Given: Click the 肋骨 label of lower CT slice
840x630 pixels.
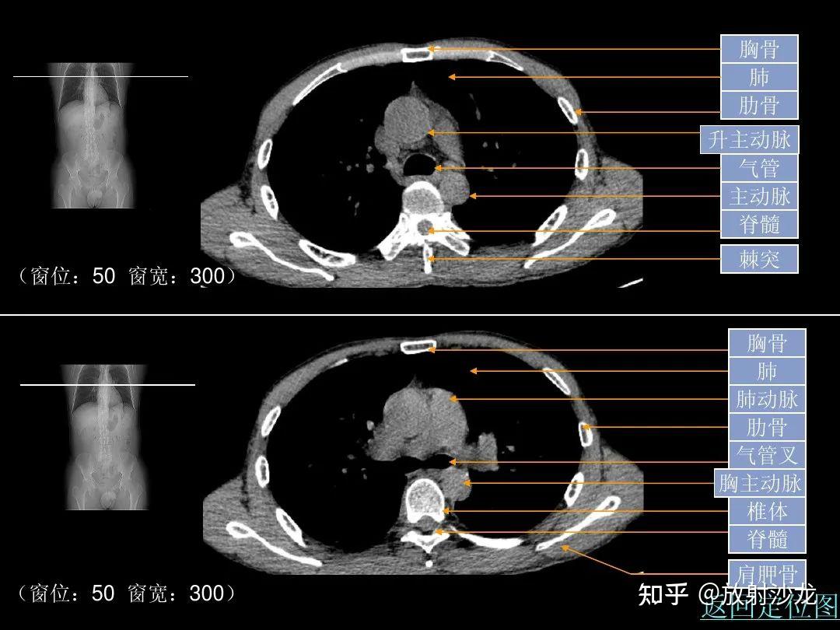Looking at the screenshot, I should [x=767, y=427].
